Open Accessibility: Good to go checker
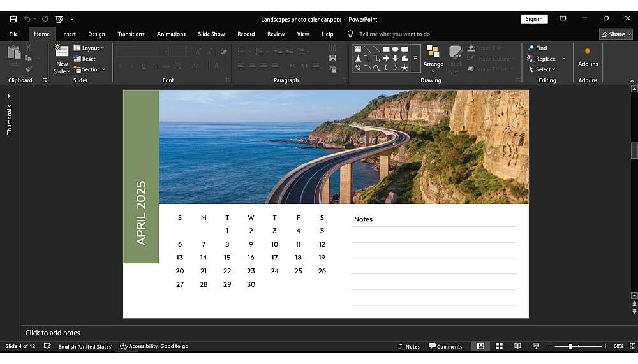Image resolution: width=638 pixels, height=364 pixels. [x=154, y=347]
